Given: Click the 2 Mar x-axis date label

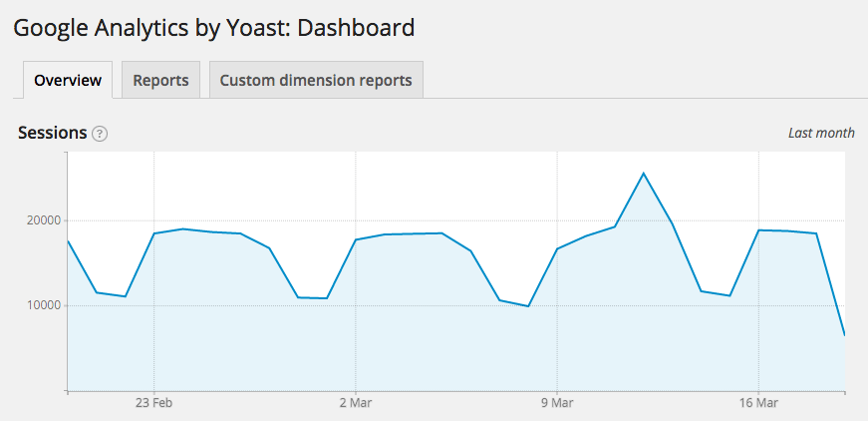Looking at the screenshot, I should click(356, 404).
